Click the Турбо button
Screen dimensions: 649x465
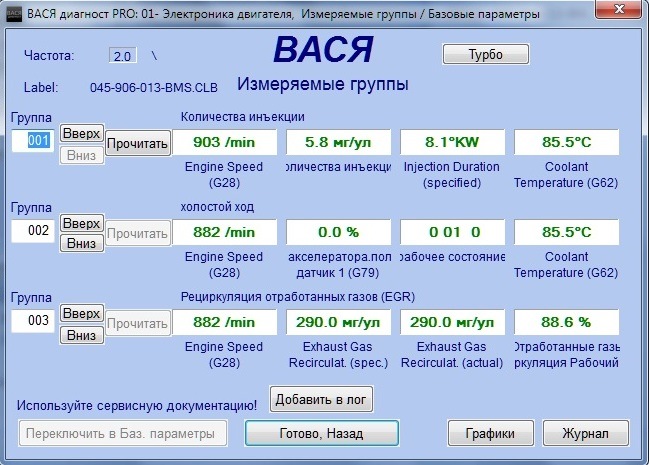[x=486, y=54]
